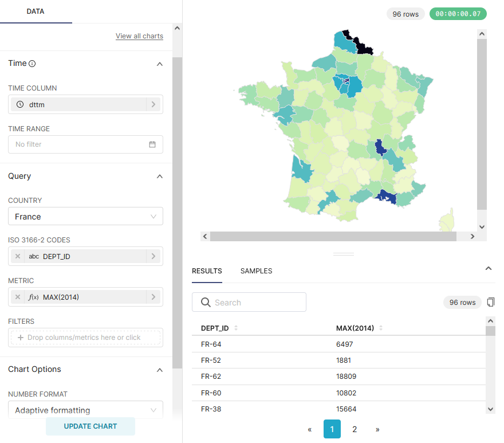Screen dimensions: 504x443
Task: Open the calendar icon in Time Range
Action: tap(152, 144)
